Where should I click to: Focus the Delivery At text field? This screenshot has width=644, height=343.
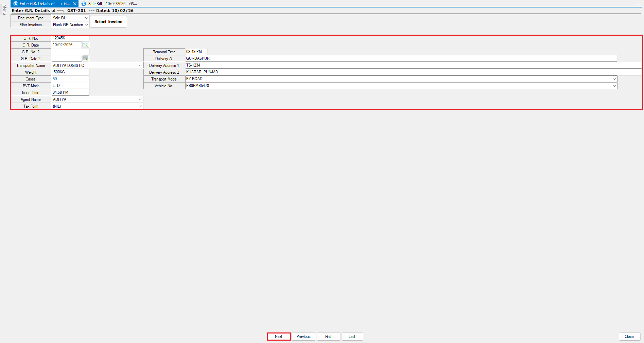[401, 58]
